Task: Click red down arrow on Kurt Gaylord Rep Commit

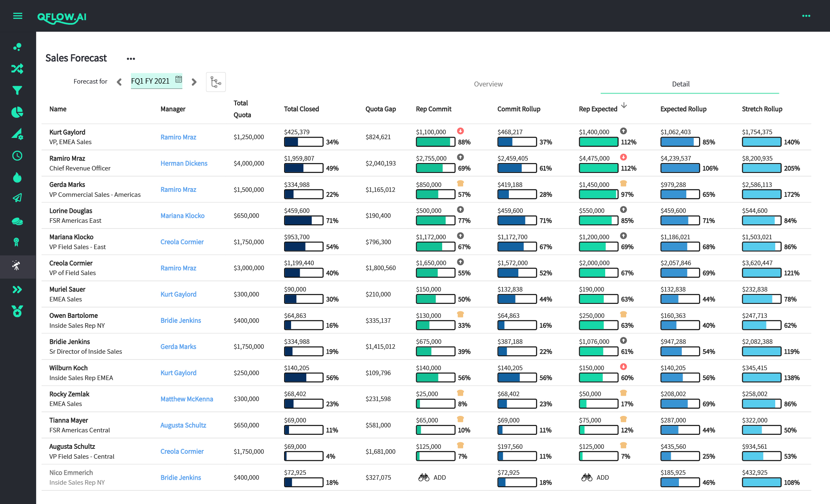Action: point(460,131)
